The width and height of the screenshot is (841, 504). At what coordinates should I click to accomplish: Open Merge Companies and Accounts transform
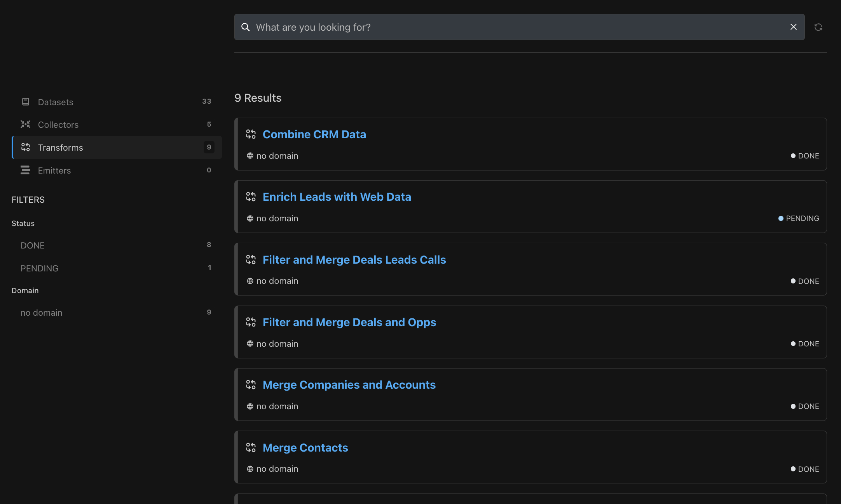click(349, 385)
